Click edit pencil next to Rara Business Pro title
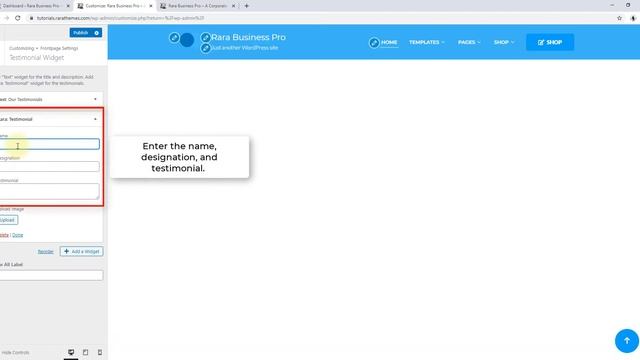Screen dimensions: 640x360 pos(206,38)
